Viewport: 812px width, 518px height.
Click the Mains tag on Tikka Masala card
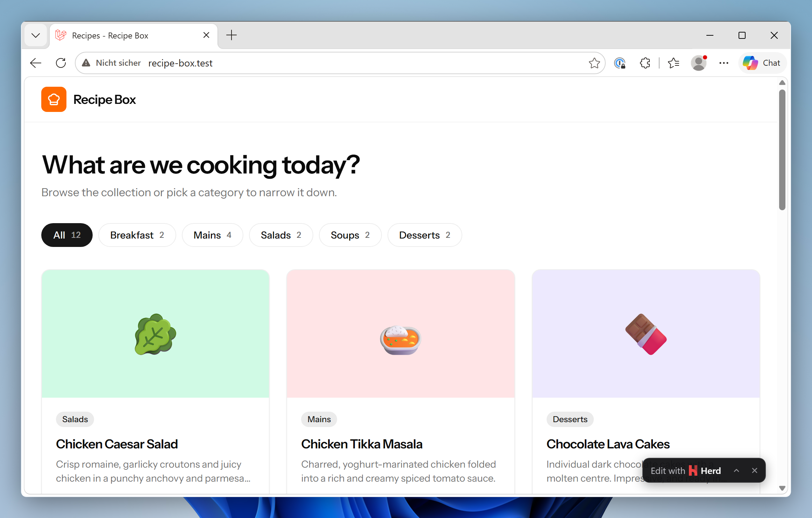point(319,419)
